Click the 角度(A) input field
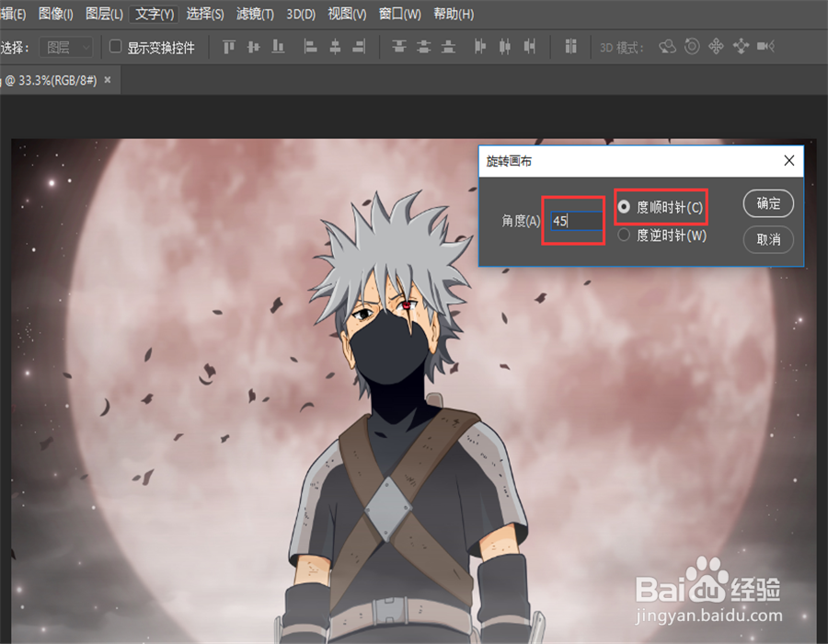This screenshot has width=828, height=644. click(x=576, y=221)
